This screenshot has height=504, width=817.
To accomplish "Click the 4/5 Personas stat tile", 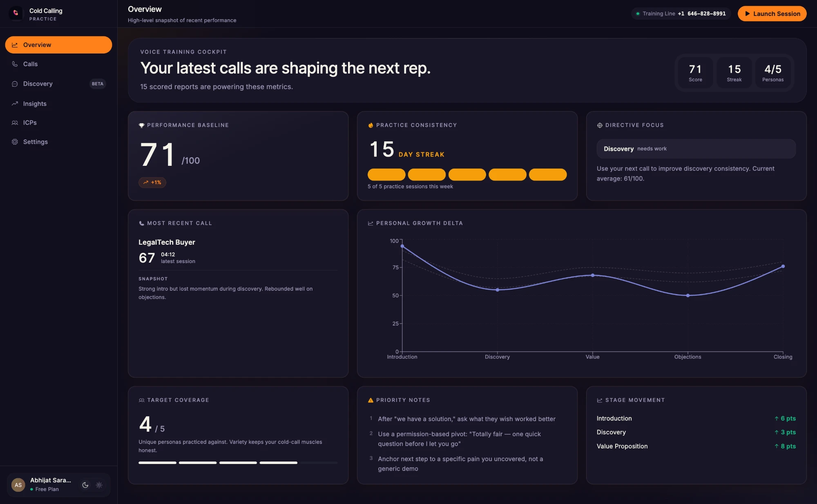I will click(773, 73).
